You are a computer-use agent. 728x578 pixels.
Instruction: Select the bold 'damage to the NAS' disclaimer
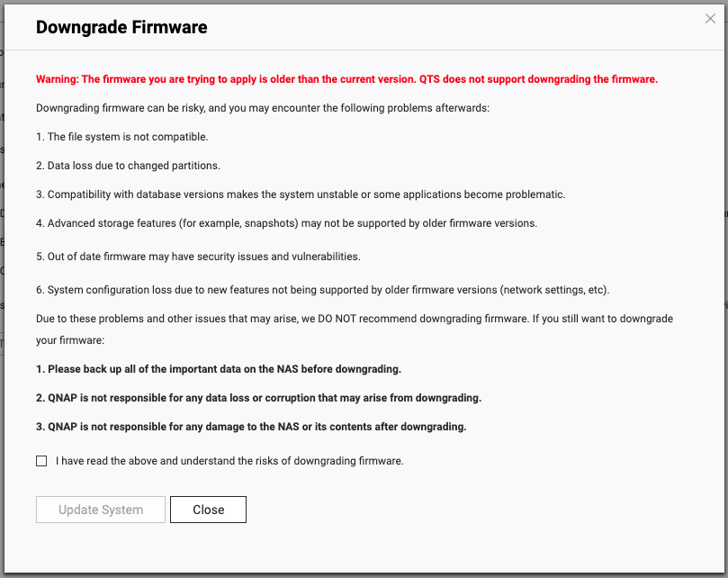click(x=251, y=427)
